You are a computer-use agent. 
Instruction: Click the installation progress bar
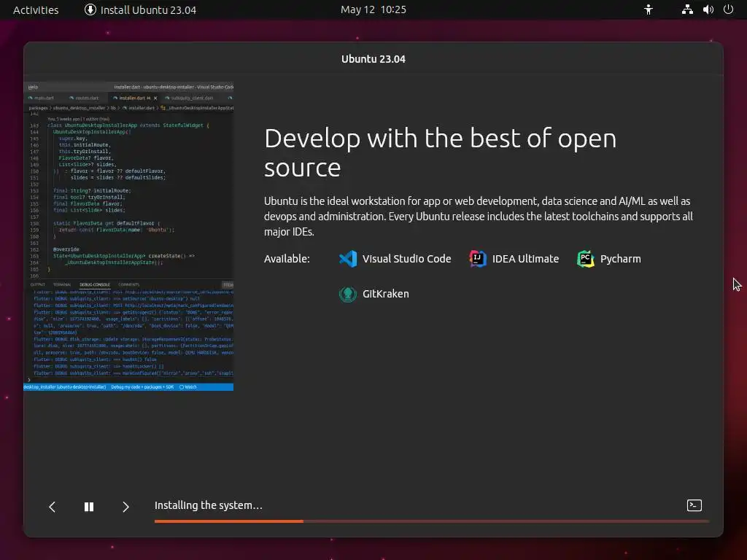tap(432, 521)
